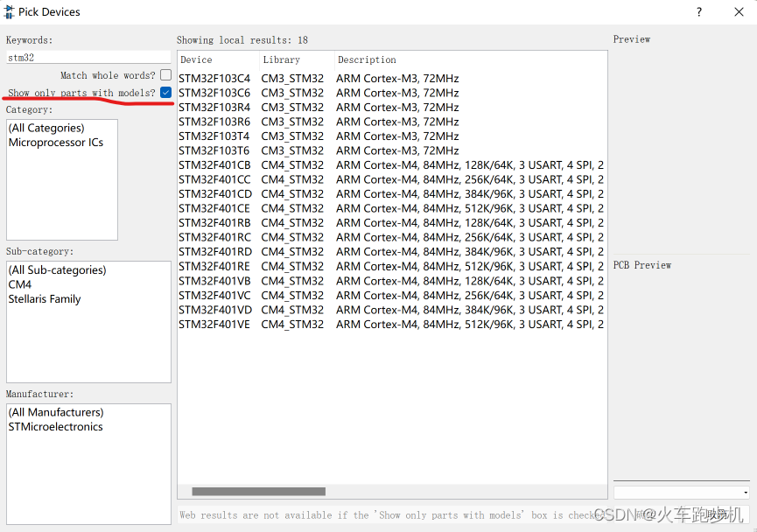
Task: Sort by the Description column header
Action: pyautogui.click(x=471, y=59)
